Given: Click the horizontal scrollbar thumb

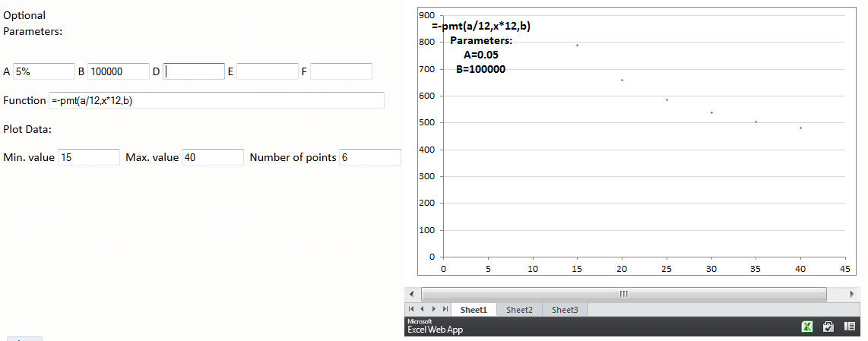Looking at the screenshot, I should click(623, 294).
